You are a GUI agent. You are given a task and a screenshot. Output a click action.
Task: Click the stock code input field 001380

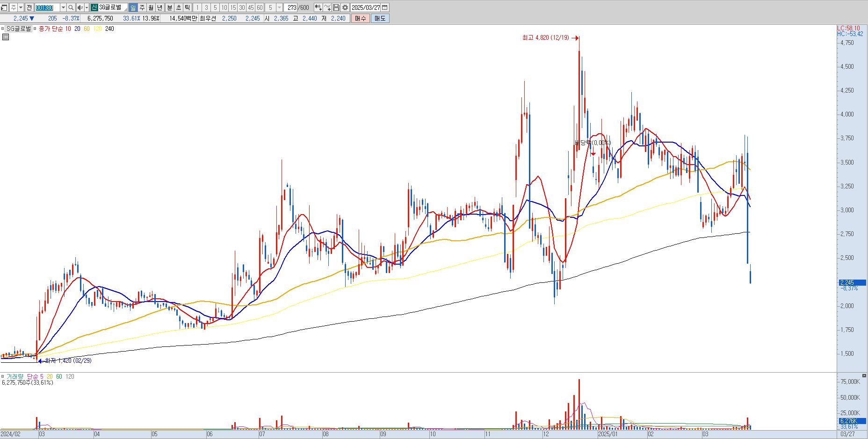pyautogui.click(x=47, y=7)
